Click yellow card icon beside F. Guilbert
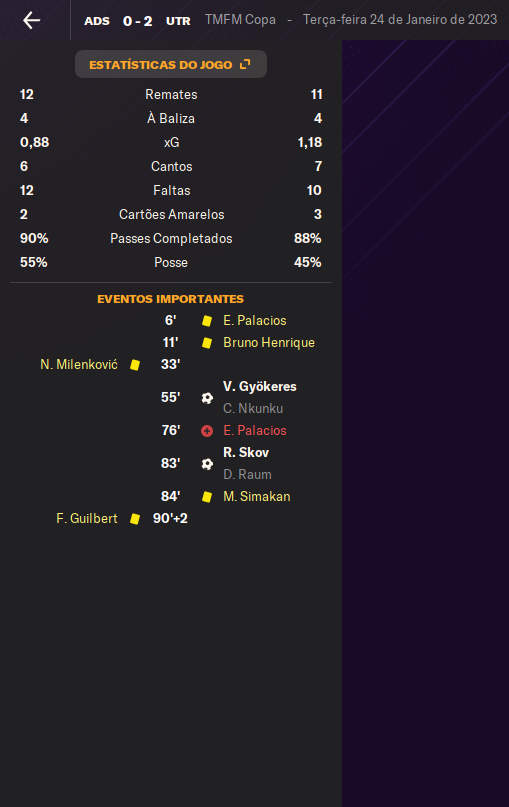 [135, 519]
